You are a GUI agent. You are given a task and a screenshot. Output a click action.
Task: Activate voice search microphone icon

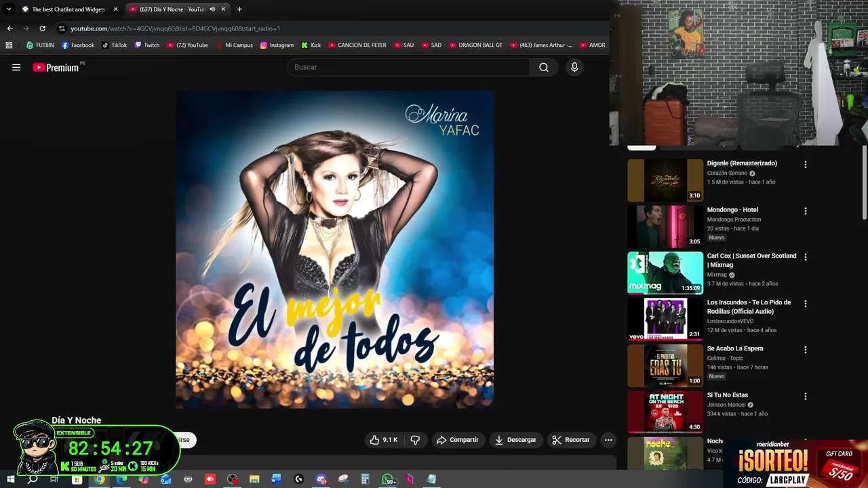tap(574, 67)
